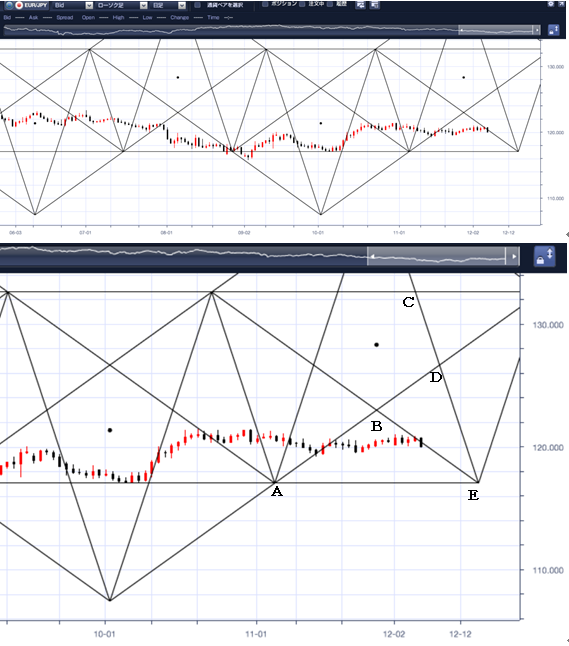Enable the 通貨ペアを選択 checkbox
This screenshot has width=569, height=646.
tap(198, 5)
